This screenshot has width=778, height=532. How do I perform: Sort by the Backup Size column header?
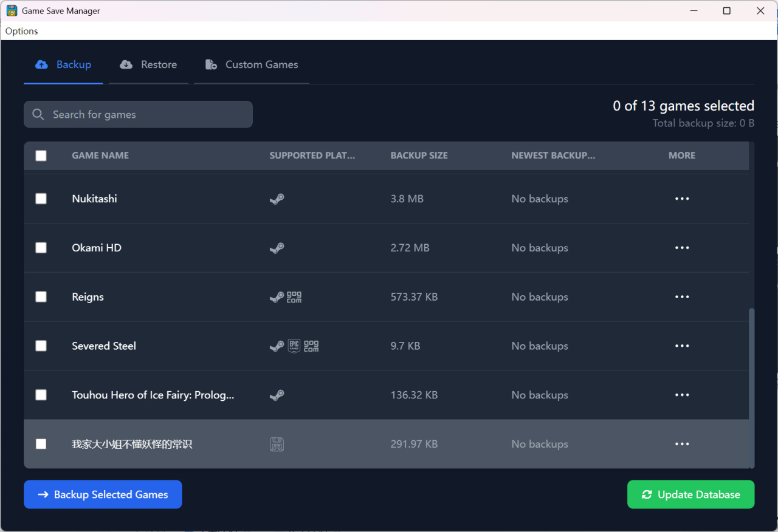[x=419, y=155]
